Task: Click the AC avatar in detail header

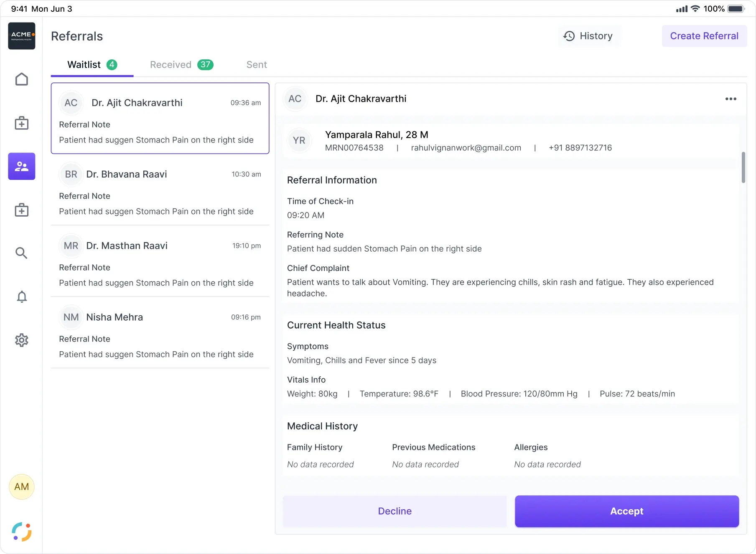Action: click(295, 99)
